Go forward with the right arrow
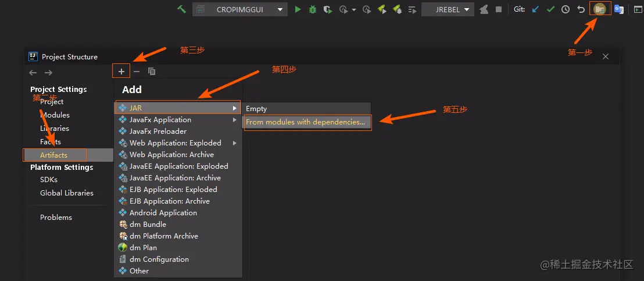Viewport: 644px width, 281px height. coord(48,73)
